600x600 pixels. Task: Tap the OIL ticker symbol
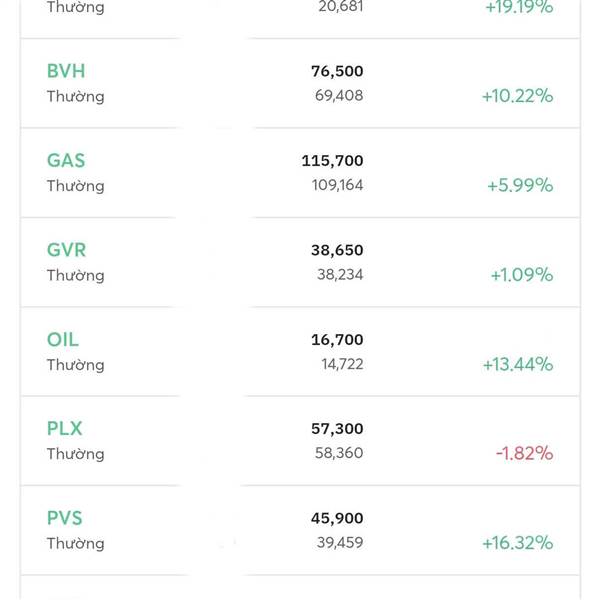point(62,339)
